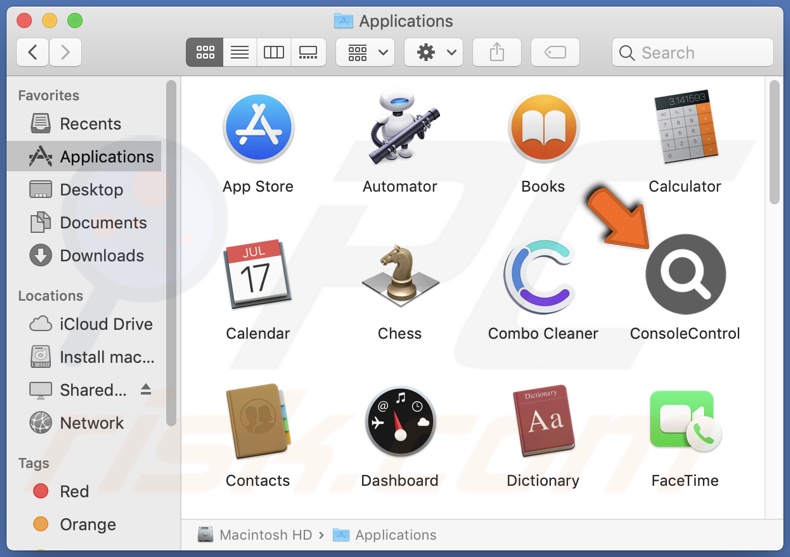Open Desktop in the sidebar

[84, 190]
